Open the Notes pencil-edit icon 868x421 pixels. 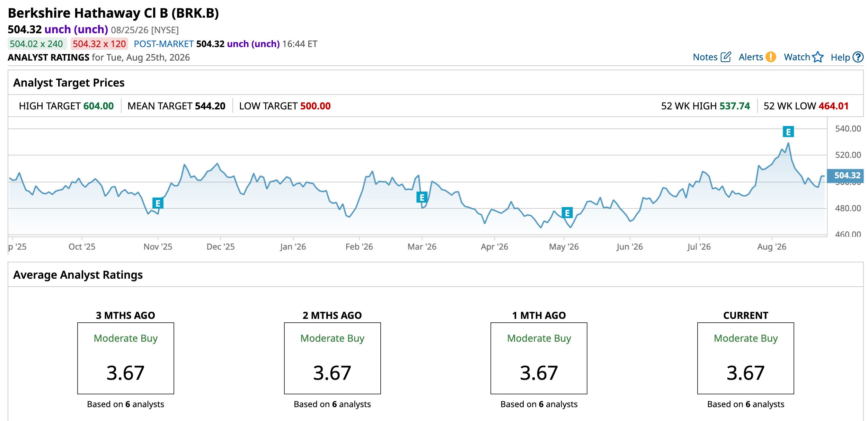click(726, 57)
